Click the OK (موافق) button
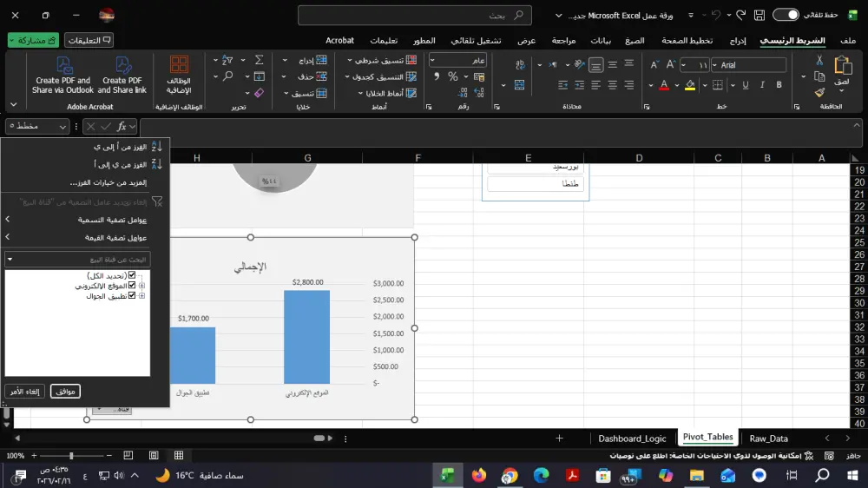The width and height of the screenshot is (868, 488). 65,391
